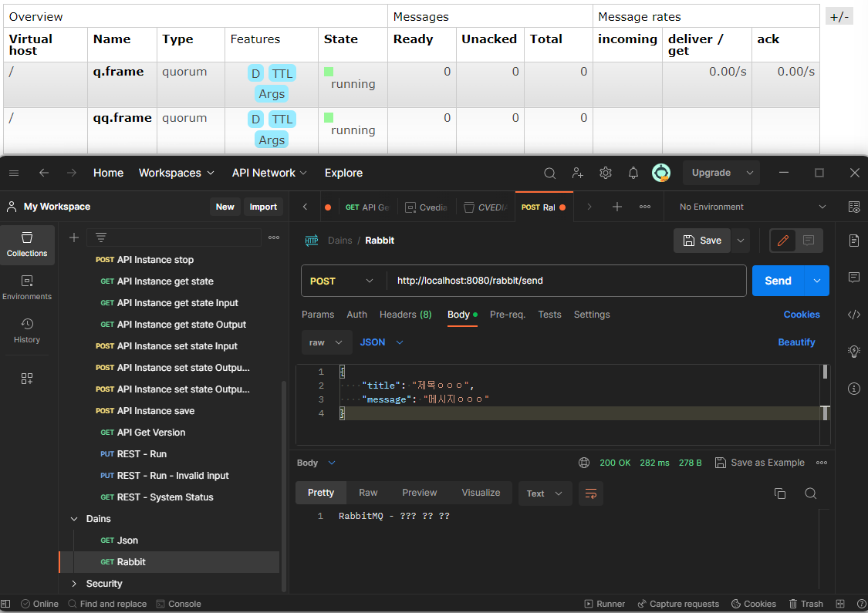Open the user avatar menu
Screen dimensions: 868x613
click(x=661, y=173)
